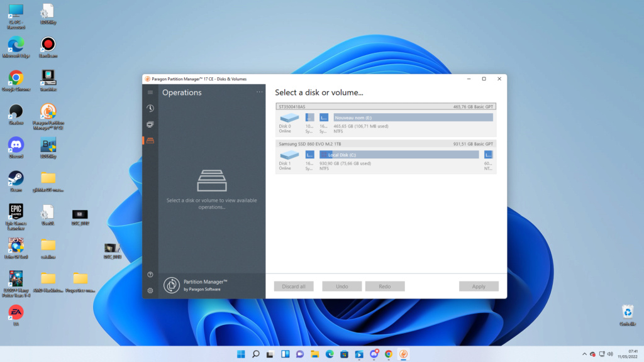This screenshot has height=362, width=644.
Task: Select the last small partition on Disk 1
Action: 488,155
